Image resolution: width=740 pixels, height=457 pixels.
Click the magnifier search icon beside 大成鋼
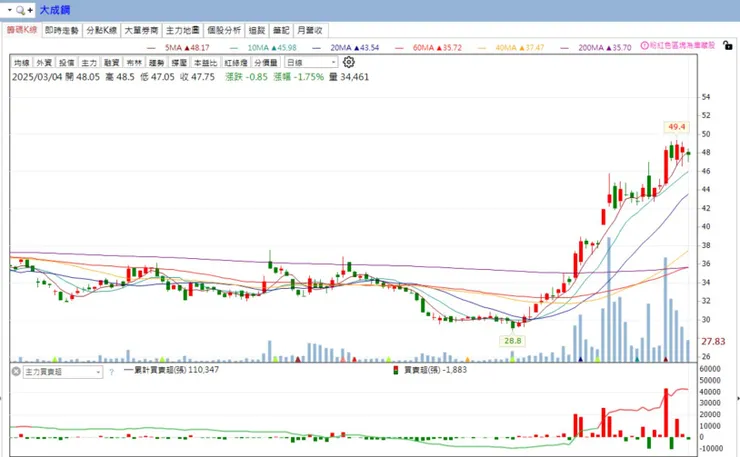20,10
